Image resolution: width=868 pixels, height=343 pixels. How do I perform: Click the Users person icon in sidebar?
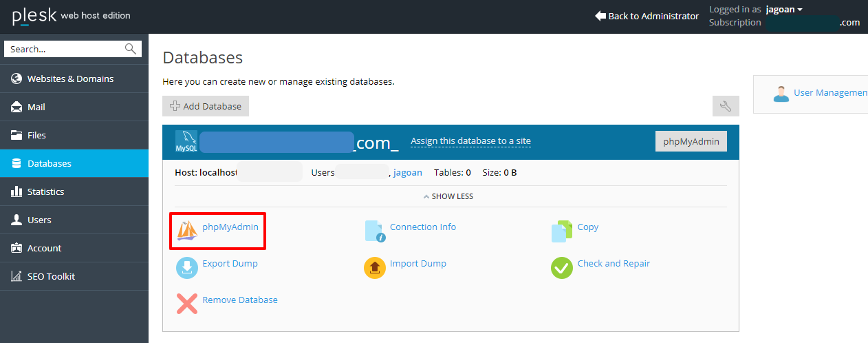(x=17, y=220)
